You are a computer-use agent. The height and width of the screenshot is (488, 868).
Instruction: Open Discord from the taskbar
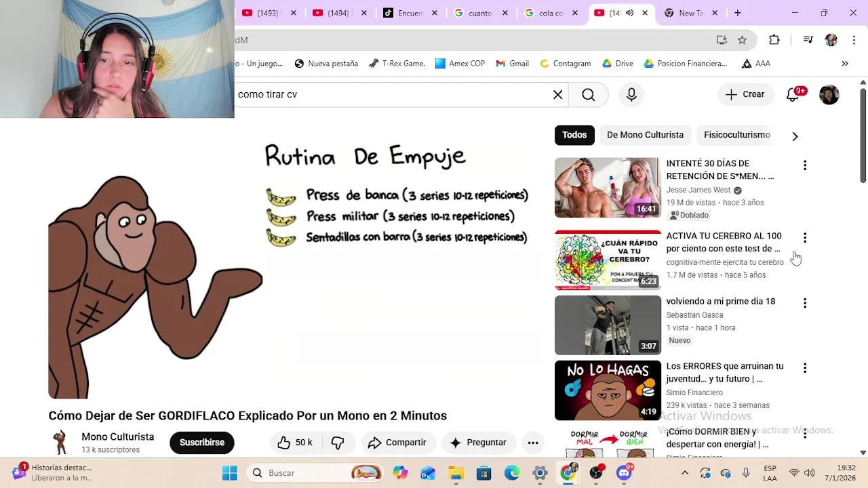(625, 473)
